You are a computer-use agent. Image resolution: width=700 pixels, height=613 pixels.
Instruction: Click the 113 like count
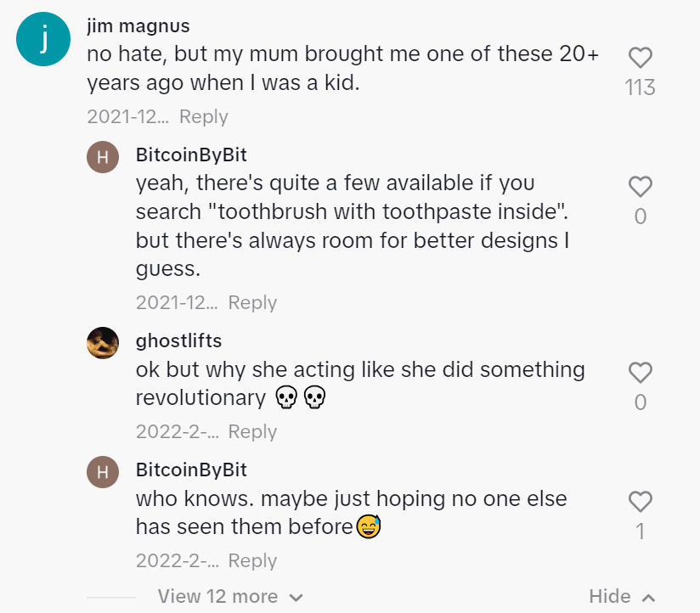coord(640,87)
